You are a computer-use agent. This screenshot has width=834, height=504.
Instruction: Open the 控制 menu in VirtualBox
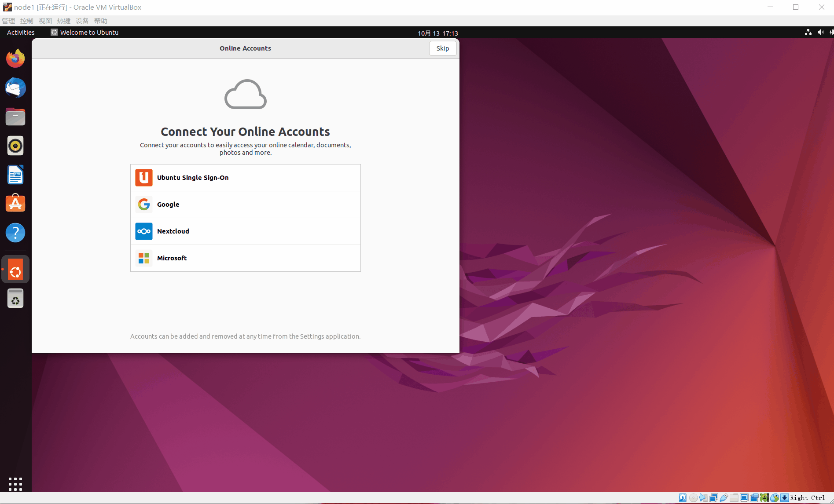coord(26,20)
